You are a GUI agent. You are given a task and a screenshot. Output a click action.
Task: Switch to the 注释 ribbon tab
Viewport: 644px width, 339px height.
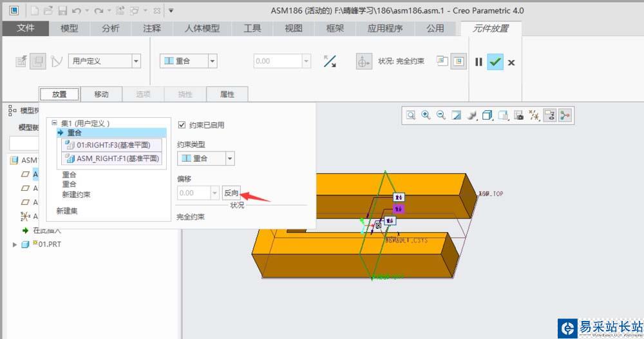(152, 28)
